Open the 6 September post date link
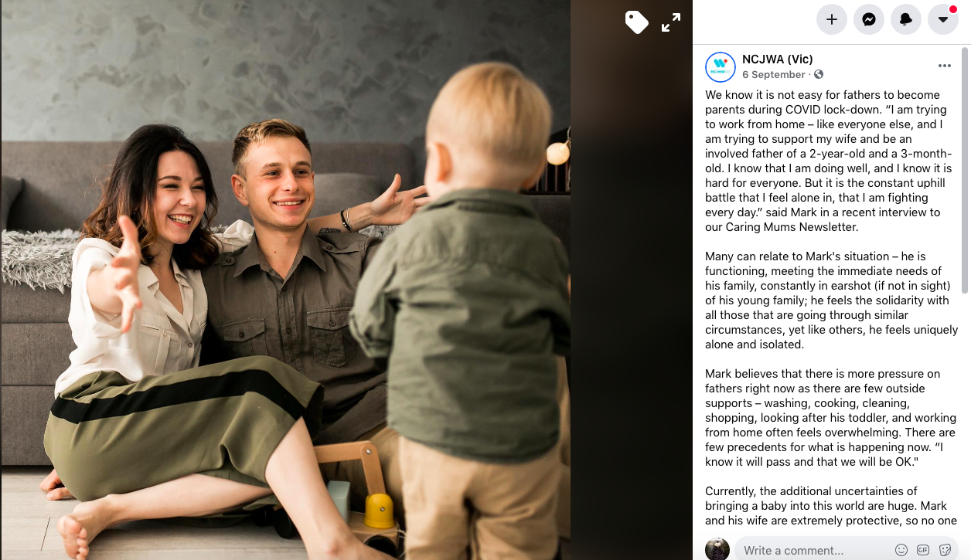 pyautogui.click(x=774, y=75)
